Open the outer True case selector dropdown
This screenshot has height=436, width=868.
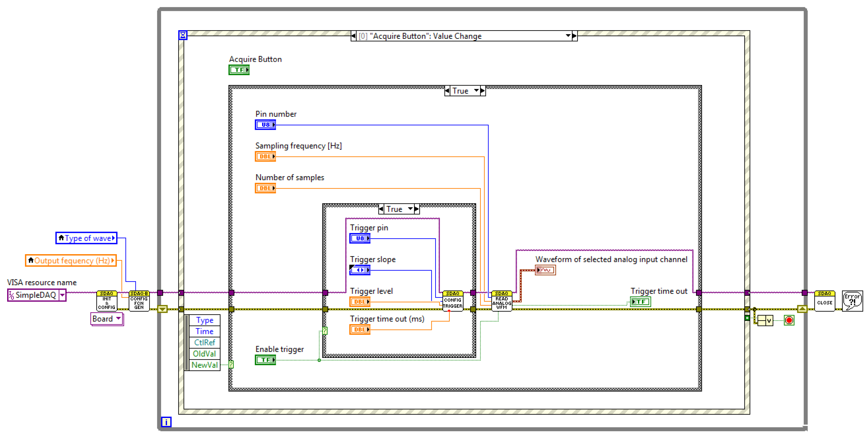(x=476, y=91)
